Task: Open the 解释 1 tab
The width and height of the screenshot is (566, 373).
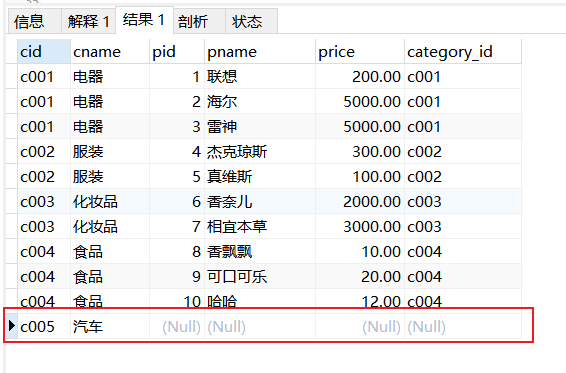Action: 88,21
